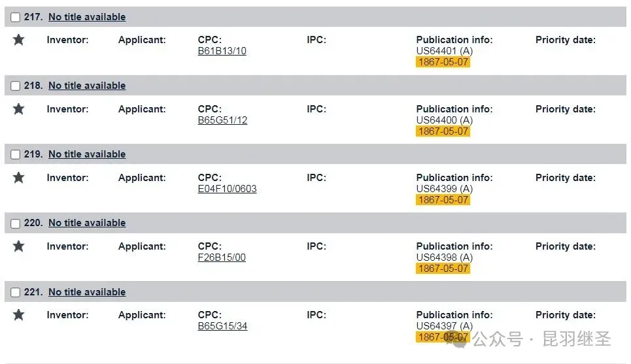Star result 217 as favorite

[18, 40]
